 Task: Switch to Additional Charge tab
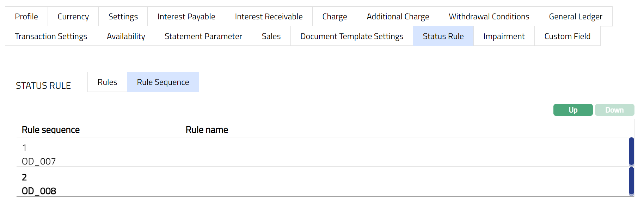(398, 17)
